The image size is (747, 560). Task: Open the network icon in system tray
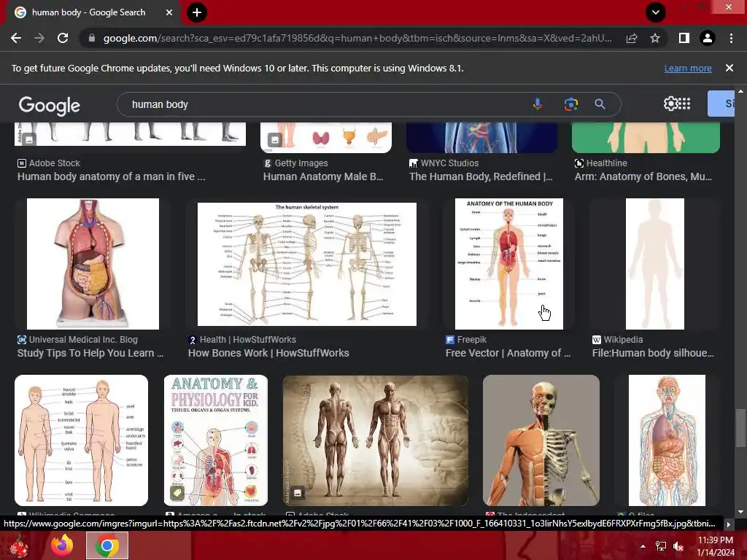pos(661,546)
